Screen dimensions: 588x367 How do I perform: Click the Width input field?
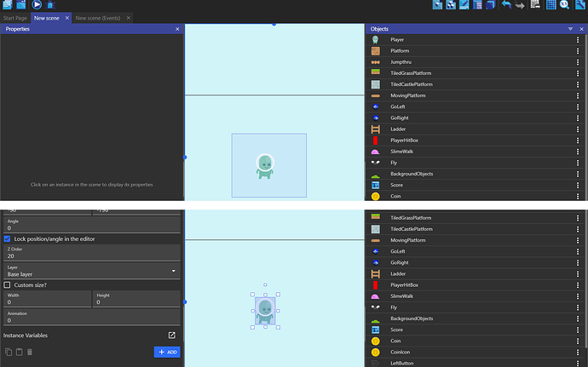tap(47, 299)
